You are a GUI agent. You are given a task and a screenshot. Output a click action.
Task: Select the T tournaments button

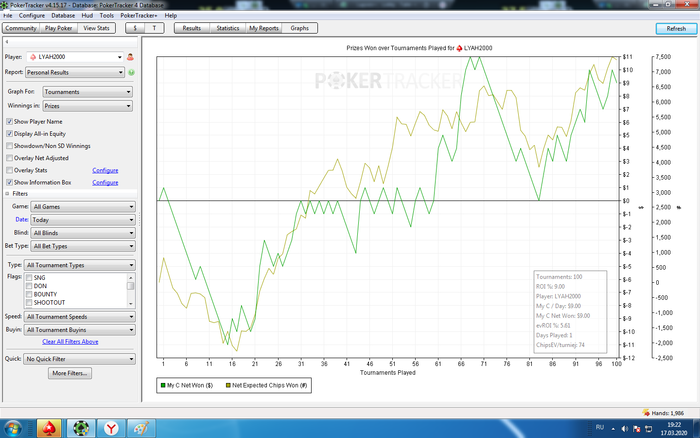coord(154,28)
